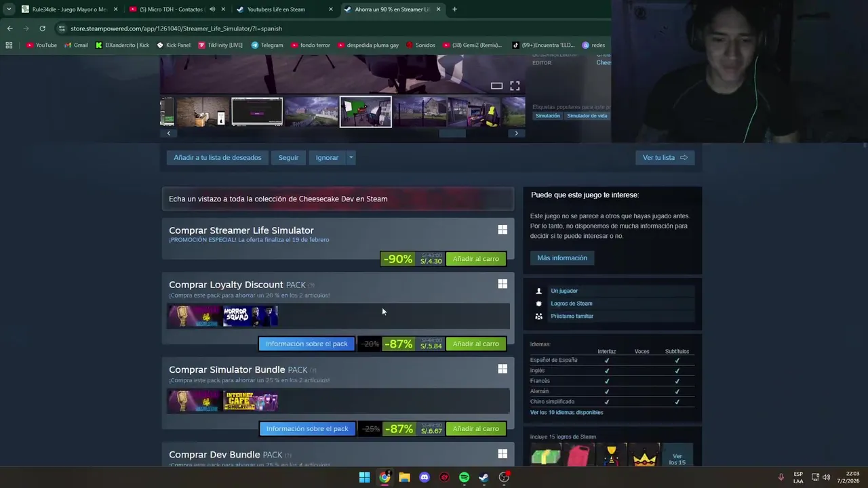
Task: Select the green-screen room thumbnail
Action: pos(366,112)
